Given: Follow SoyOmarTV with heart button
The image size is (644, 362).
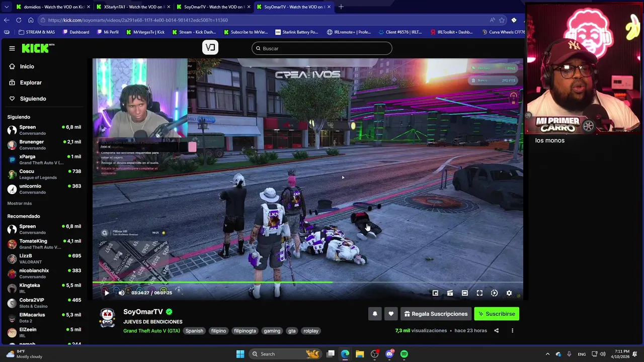Looking at the screenshot, I should coord(391,314).
